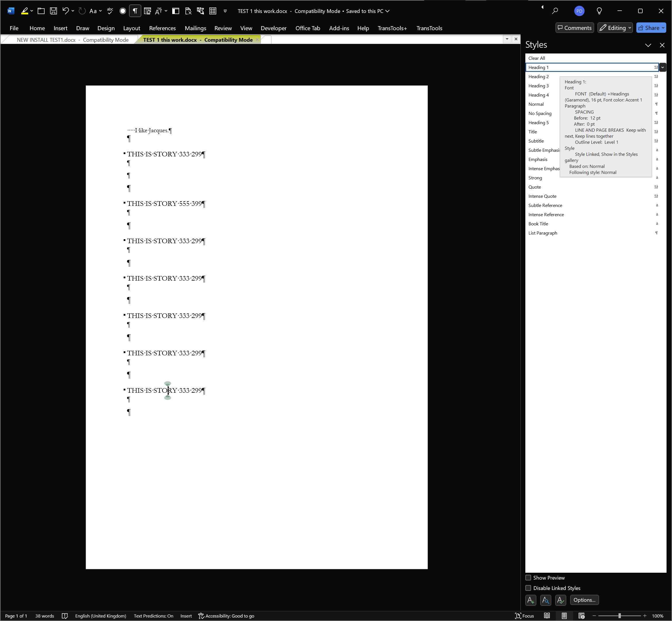
Task: Click the spelling check abc icon
Action: 110,11
